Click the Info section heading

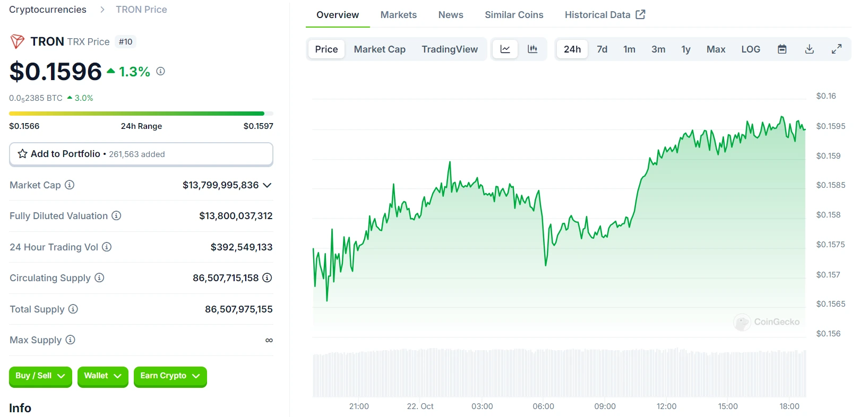click(20, 408)
